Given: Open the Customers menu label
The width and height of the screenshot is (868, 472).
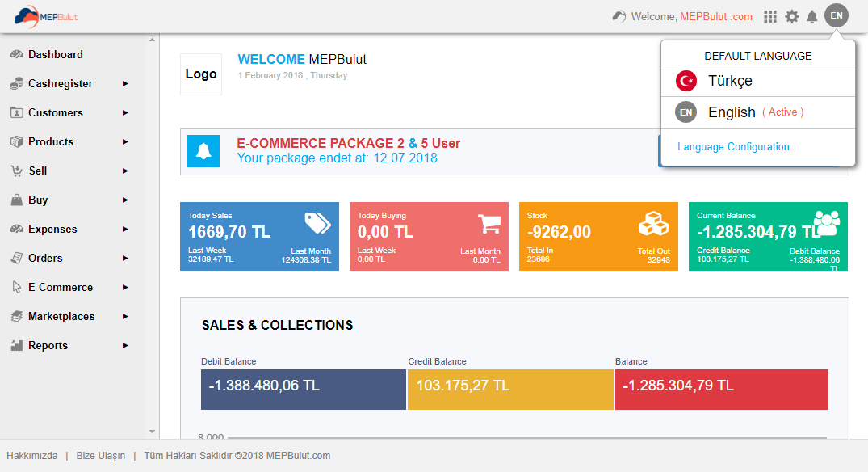Looking at the screenshot, I should point(56,112).
